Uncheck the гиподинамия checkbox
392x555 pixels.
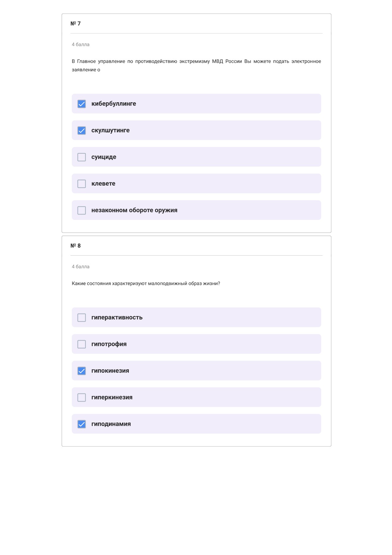82,424
